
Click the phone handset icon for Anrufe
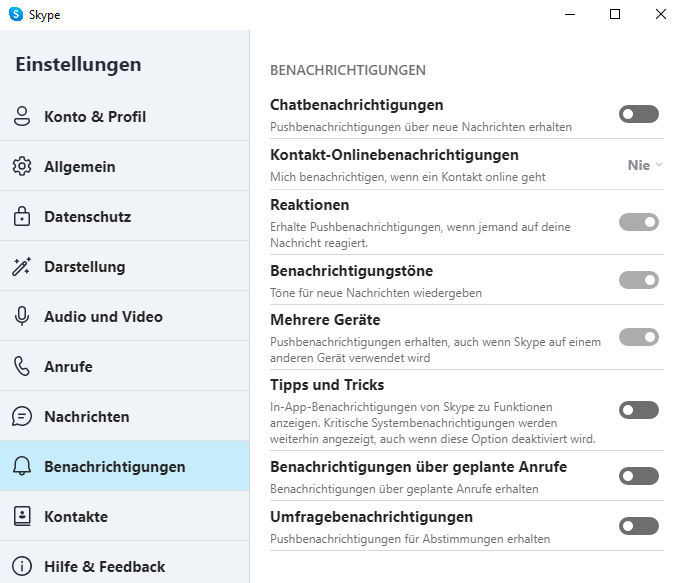[x=22, y=366]
